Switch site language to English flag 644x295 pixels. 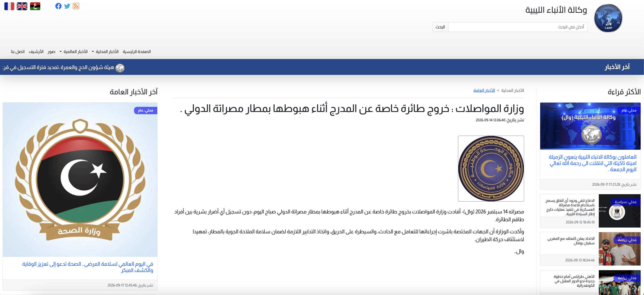point(22,6)
